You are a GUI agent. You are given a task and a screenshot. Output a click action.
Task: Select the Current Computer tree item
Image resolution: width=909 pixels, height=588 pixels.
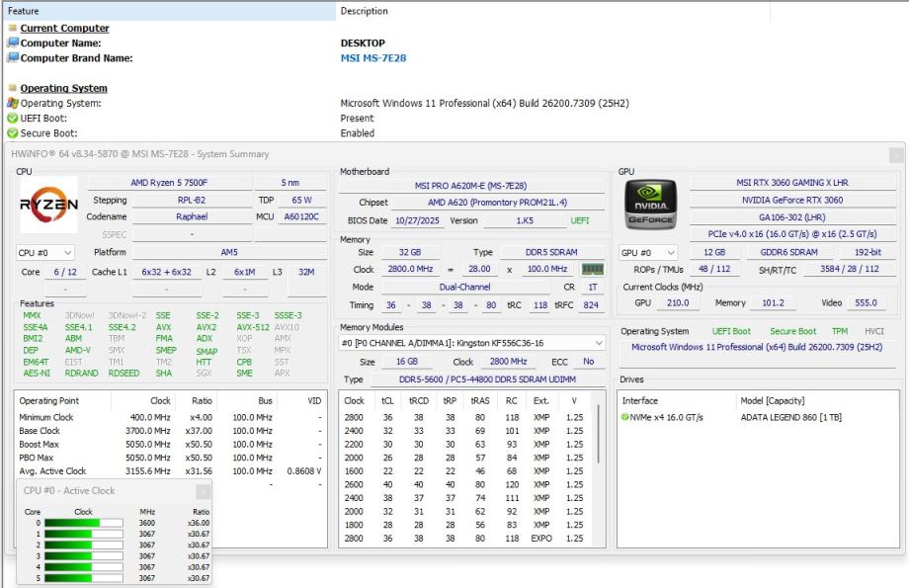point(64,29)
